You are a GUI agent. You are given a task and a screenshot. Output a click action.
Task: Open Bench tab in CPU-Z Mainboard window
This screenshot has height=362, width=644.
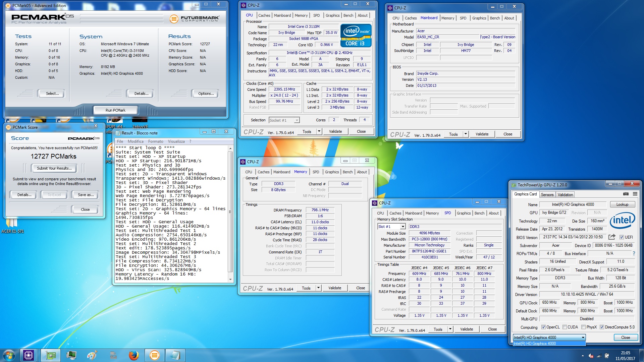tap(495, 18)
